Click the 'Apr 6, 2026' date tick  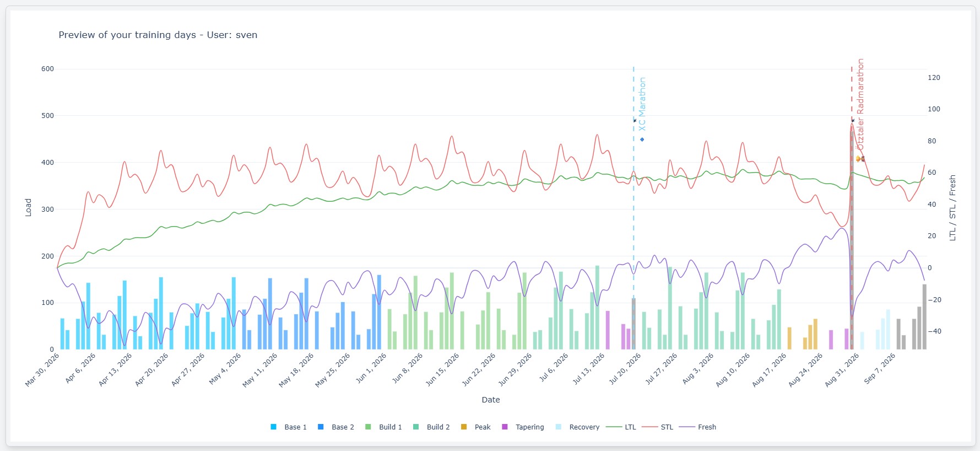80,368
